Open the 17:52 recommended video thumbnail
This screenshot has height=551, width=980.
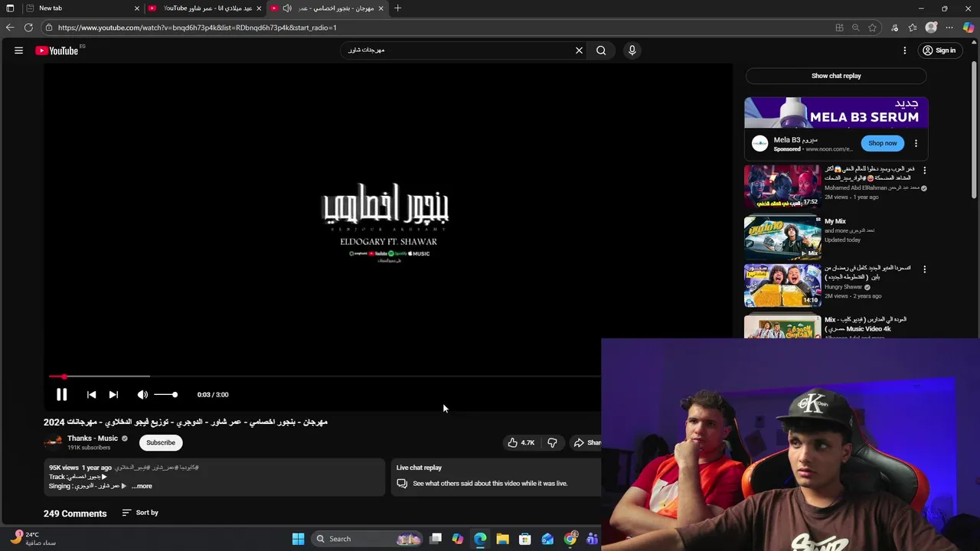point(782,186)
